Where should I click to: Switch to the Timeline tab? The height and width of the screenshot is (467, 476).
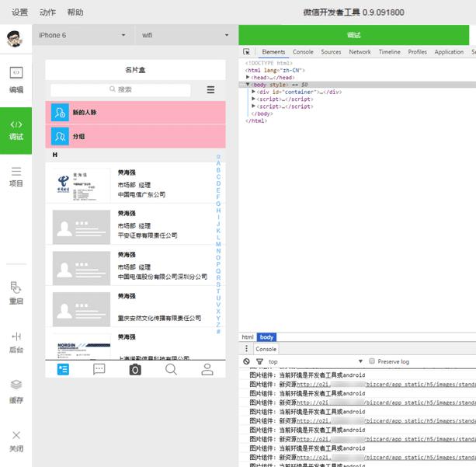click(390, 52)
